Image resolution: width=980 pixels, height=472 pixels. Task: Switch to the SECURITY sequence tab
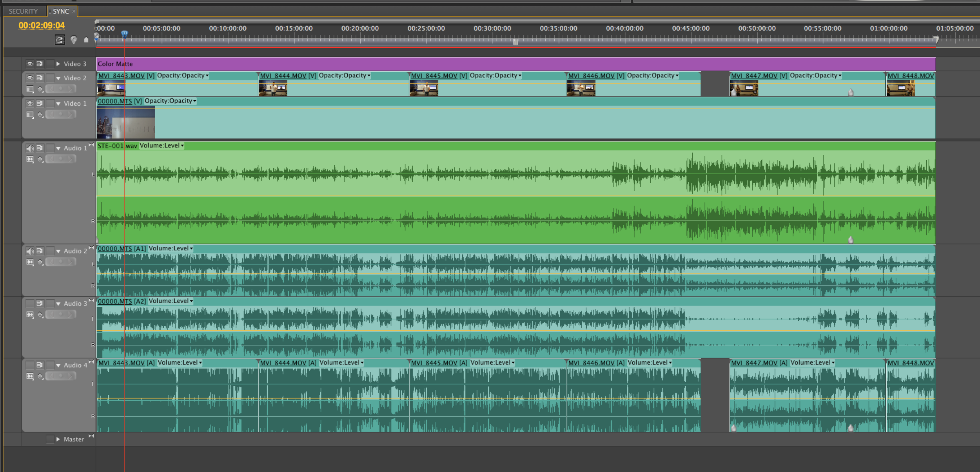point(24,11)
